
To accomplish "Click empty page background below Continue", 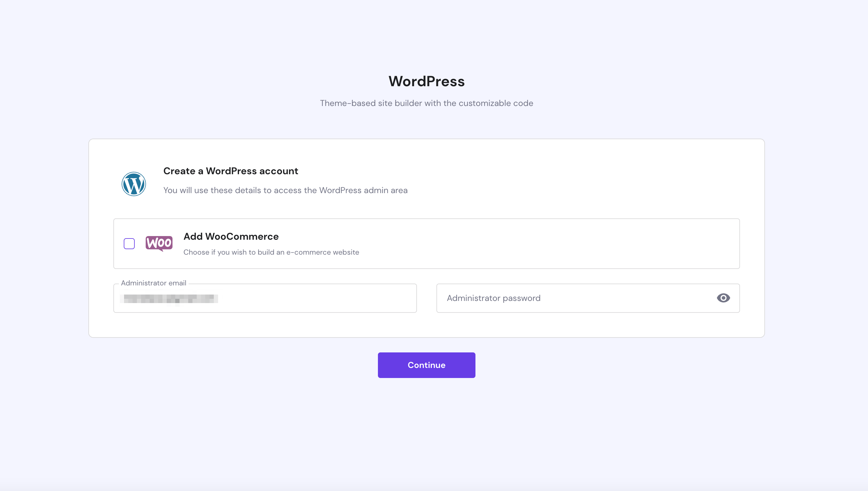I will 426,432.
